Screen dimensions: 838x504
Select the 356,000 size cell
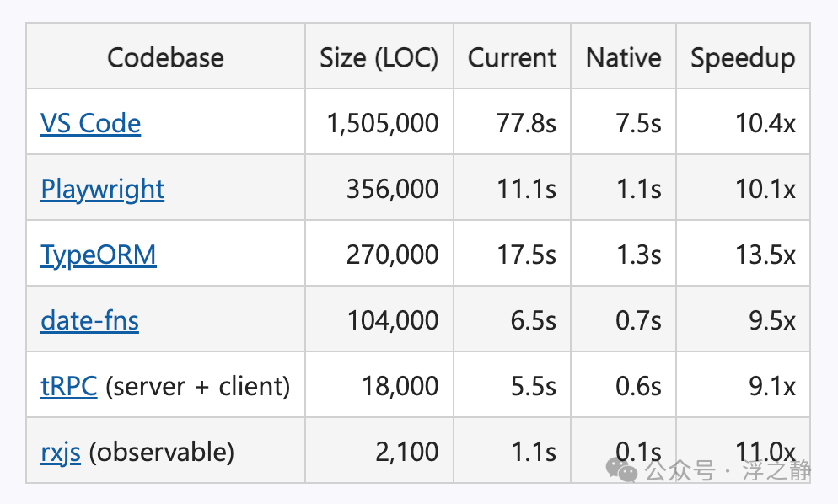point(379,188)
